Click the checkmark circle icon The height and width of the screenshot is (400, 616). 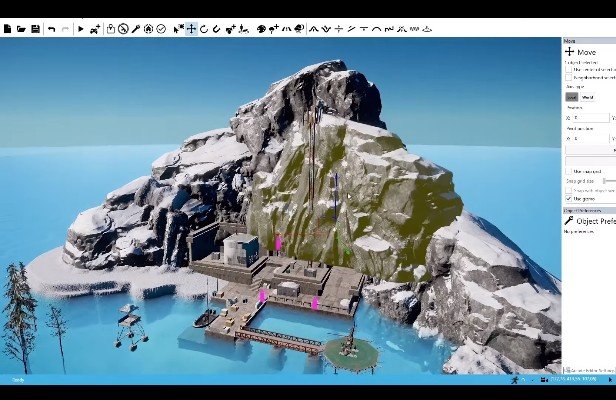tap(161, 29)
